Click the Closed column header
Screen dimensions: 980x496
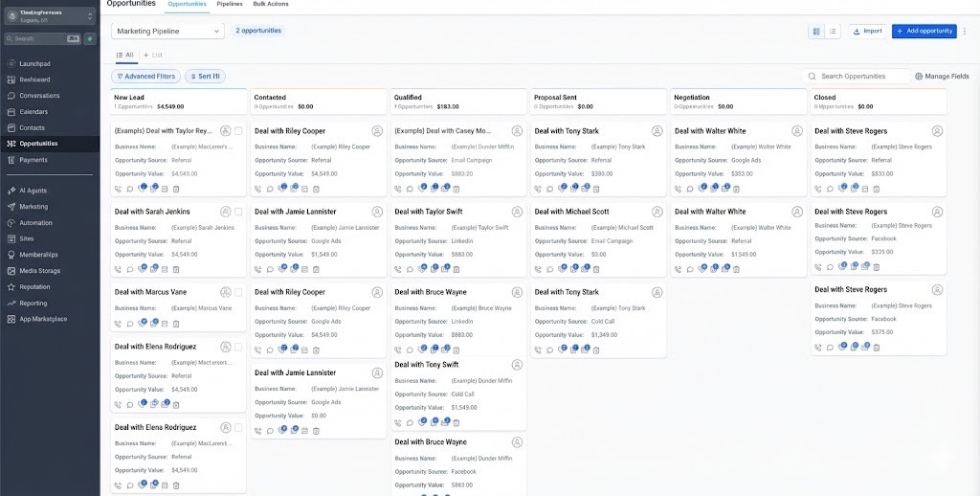(x=879, y=101)
